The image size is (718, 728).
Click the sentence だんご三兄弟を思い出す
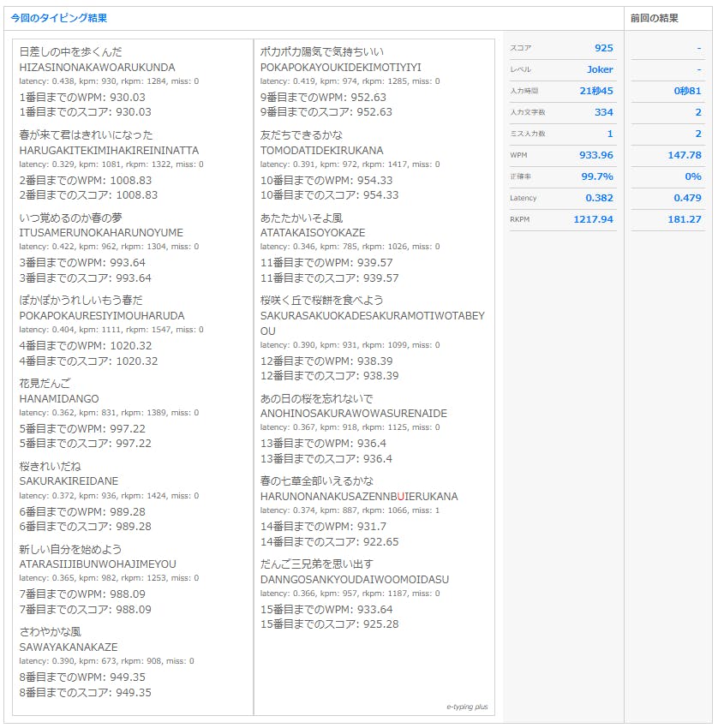[317, 564]
